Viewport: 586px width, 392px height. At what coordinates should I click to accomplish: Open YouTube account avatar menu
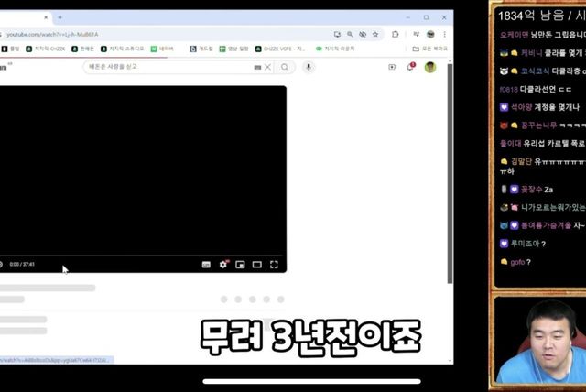[429, 67]
